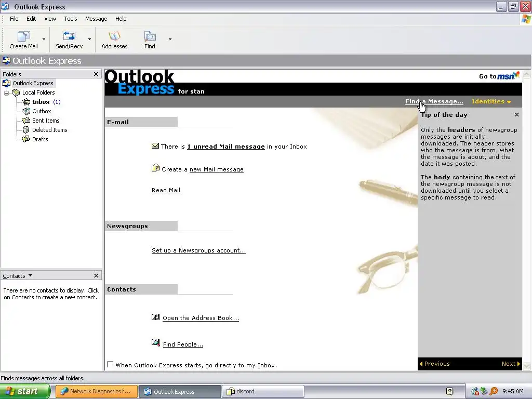532x399 pixels.
Task: Click the 'There are no contacts' text
Action: pos(51,294)
